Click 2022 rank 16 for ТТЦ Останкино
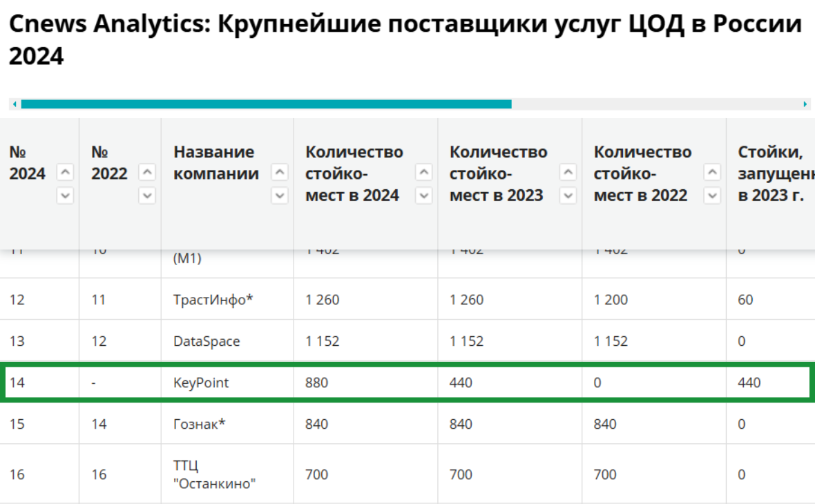The height and width of the screenshot is (504, 815). [99, 474]
